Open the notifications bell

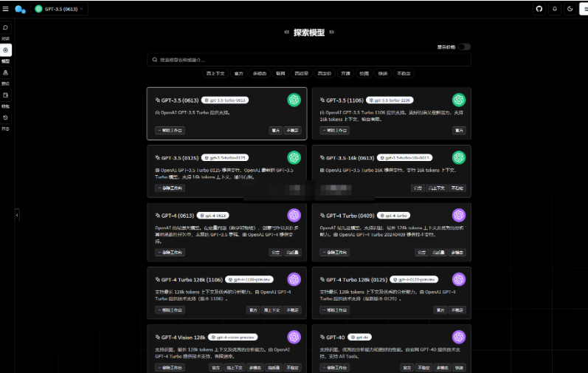pyautogui.click(x=555, y=9)
